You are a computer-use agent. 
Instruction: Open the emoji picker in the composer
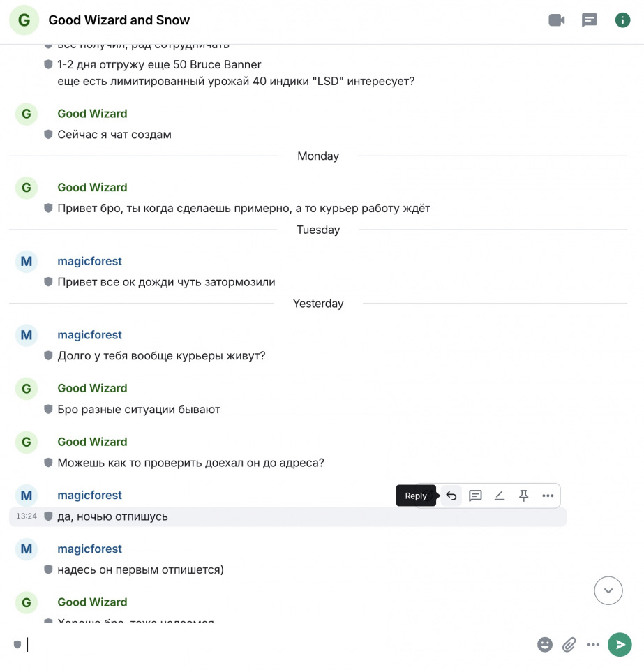544,644
